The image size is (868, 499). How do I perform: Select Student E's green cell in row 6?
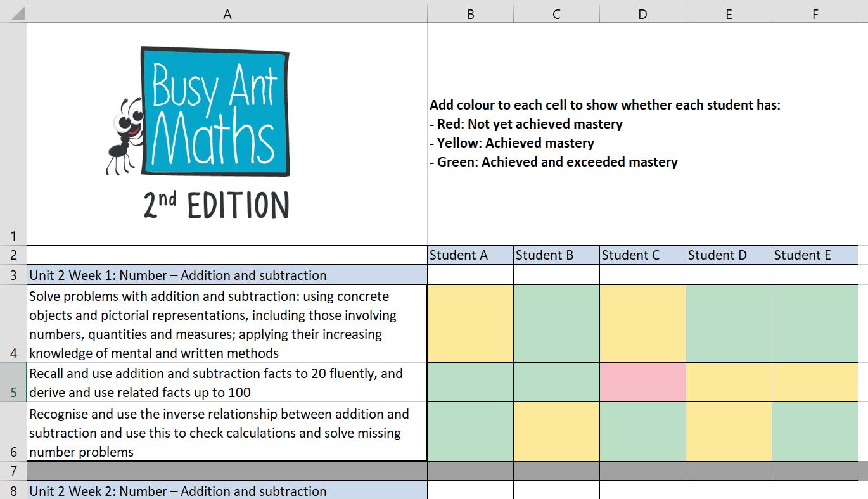[815, 432]
